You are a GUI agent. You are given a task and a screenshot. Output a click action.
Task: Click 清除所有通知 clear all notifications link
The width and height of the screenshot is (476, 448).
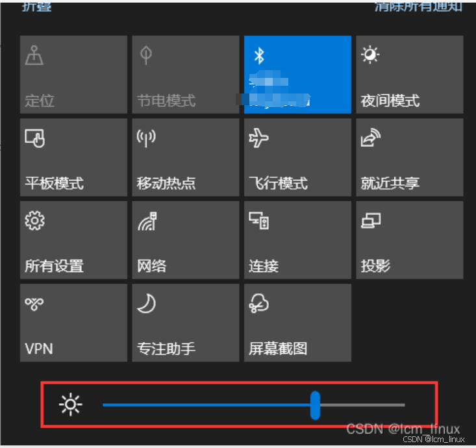click(419, 6)
